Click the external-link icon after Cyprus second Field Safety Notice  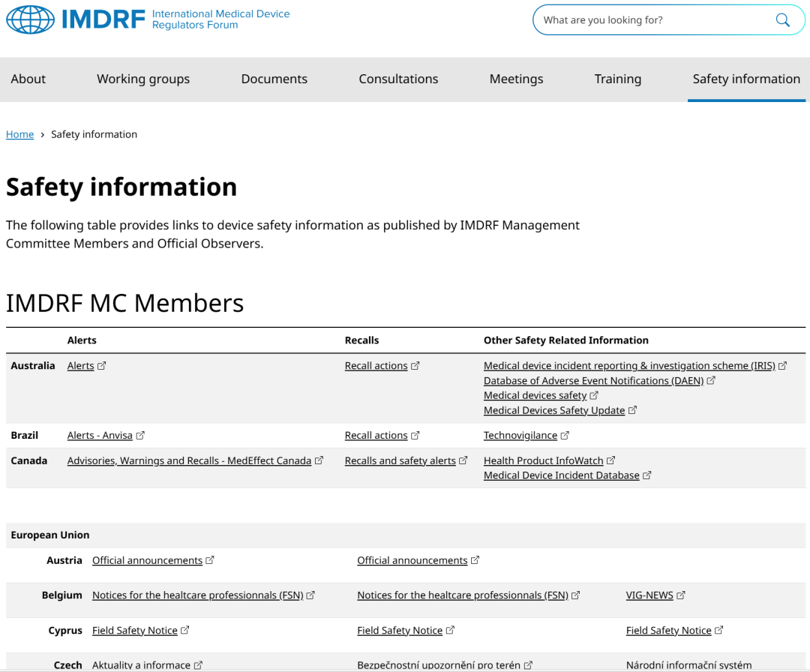(451, 630)
